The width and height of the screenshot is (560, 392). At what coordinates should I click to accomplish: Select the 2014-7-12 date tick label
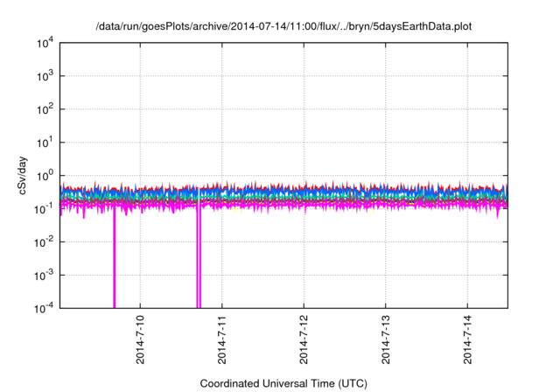[304, 339]
